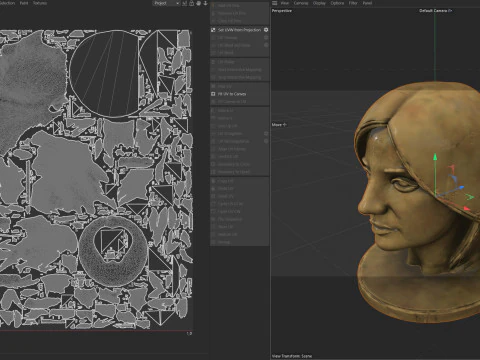Open the Display menu in viewport

[319, 3]
